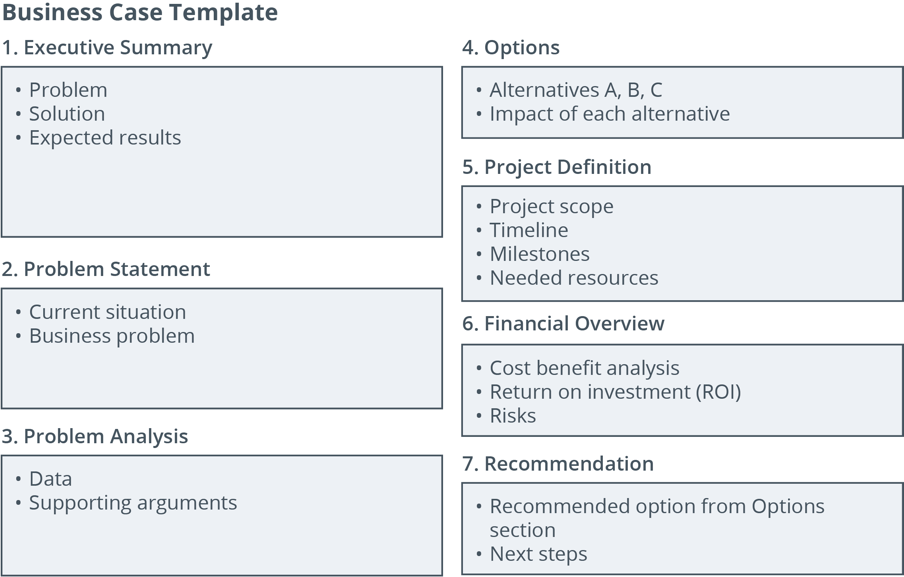Click the Project scope bullet
The height and width of the screenshot is (577, 904).
click(551, 206)
